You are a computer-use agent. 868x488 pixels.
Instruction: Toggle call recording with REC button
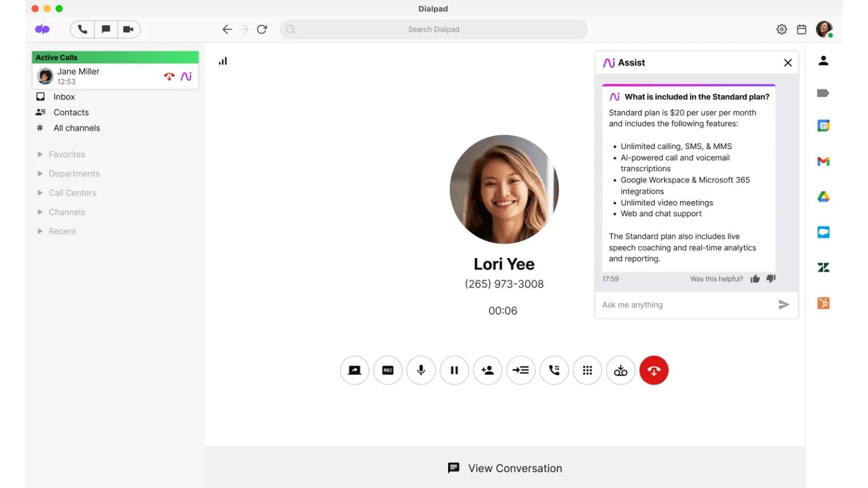click(388, 371)
